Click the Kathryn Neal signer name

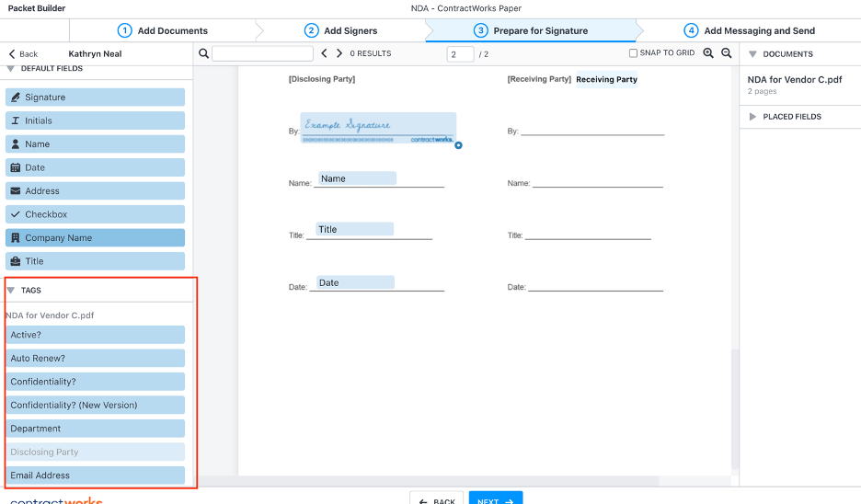pyautogui.click(x=95, y=54)
